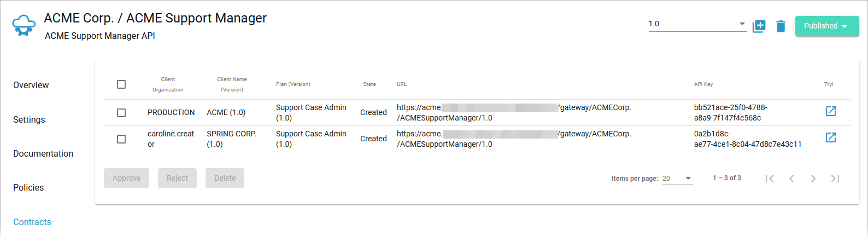Select the SPRING CORP. contract checkbox

[121, 139]
